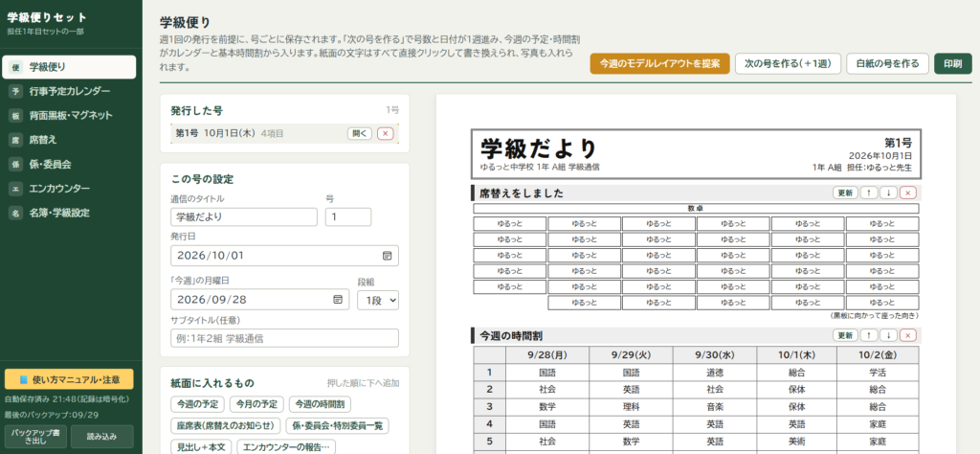
Task: Click the 発行日 date field
Action: pyautogui.click(x=284, y=256)
